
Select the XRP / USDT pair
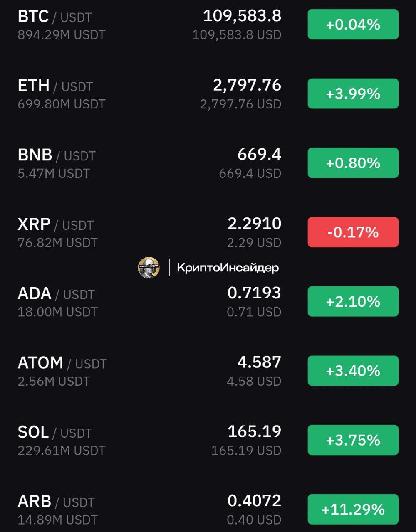click(x=208, y=232)
